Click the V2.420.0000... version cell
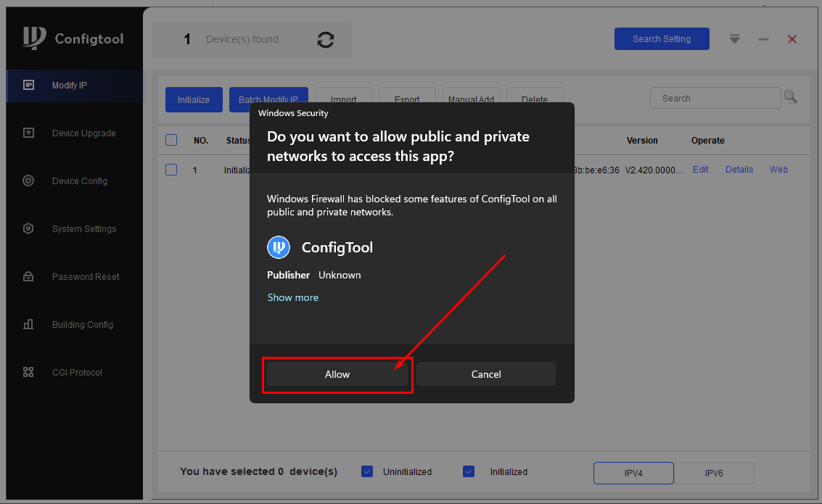The image size is (822, 504). tap(654, 170)
